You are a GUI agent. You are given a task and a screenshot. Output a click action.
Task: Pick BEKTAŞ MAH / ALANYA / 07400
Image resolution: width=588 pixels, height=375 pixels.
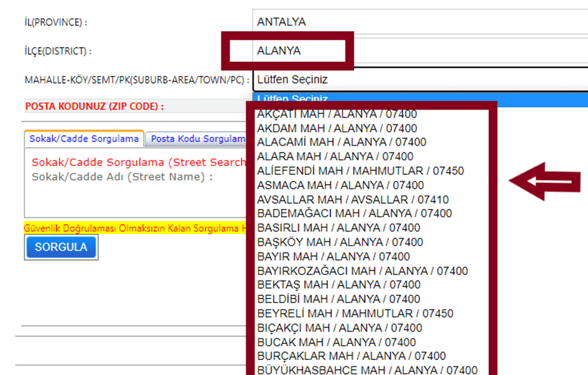click(338, 285)
